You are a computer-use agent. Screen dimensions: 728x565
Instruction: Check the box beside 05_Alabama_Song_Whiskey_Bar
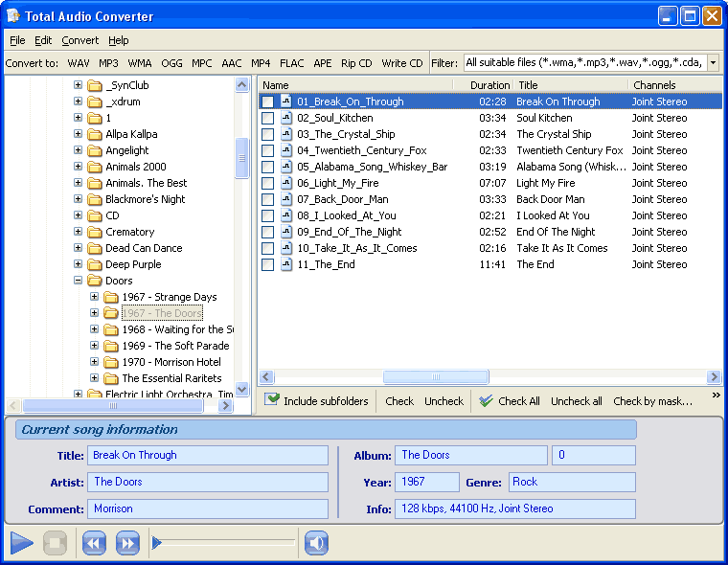[x=268, y=167]
